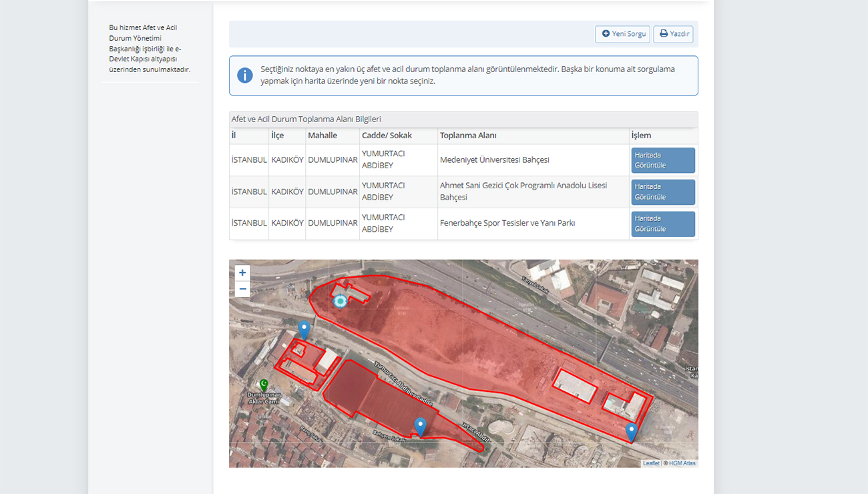Zoom in on the map
Screen dimensions: 868x494
point(242,273)
